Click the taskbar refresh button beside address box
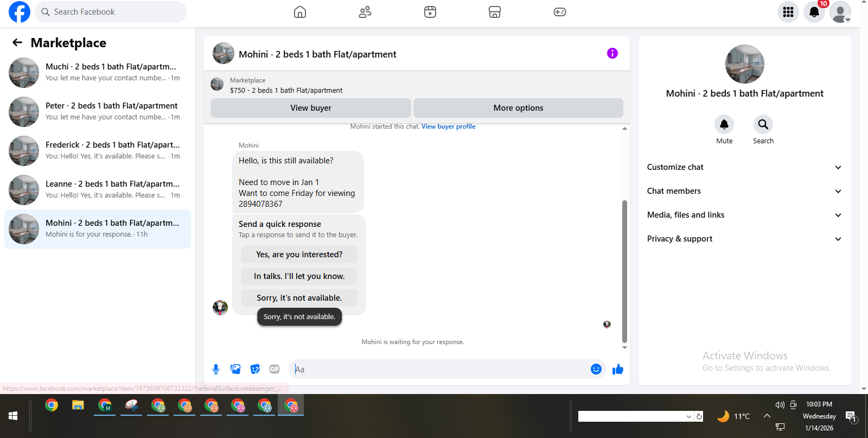The width and height of the screenshot is (868, 438). tap(699, 416)
